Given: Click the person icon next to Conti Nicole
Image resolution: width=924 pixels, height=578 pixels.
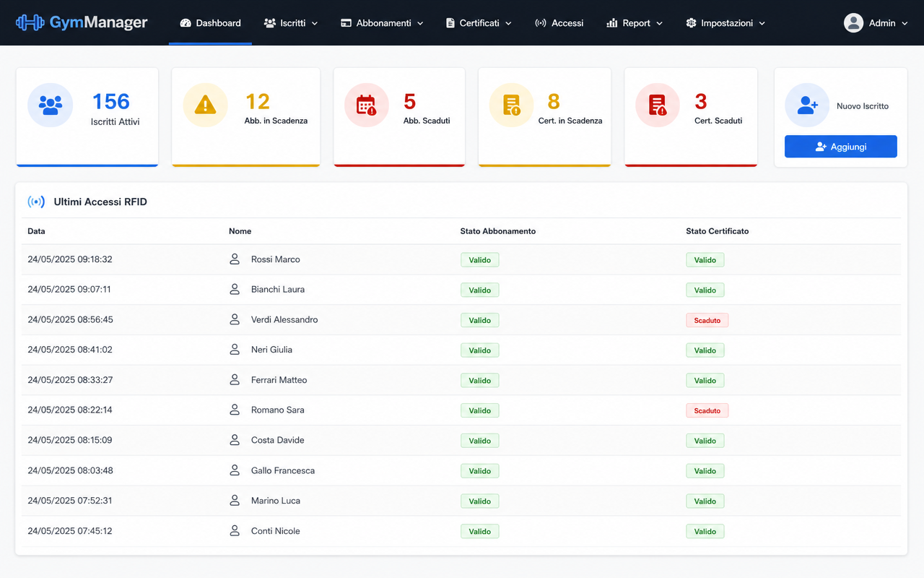Looking at the screenshot, I should click(235, 530).
